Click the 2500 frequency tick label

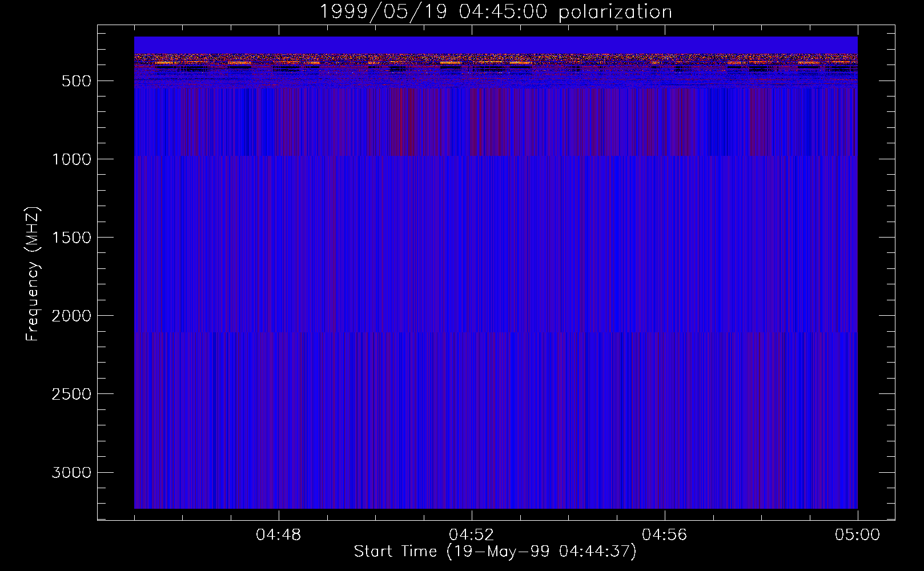[x=71, y=394]
